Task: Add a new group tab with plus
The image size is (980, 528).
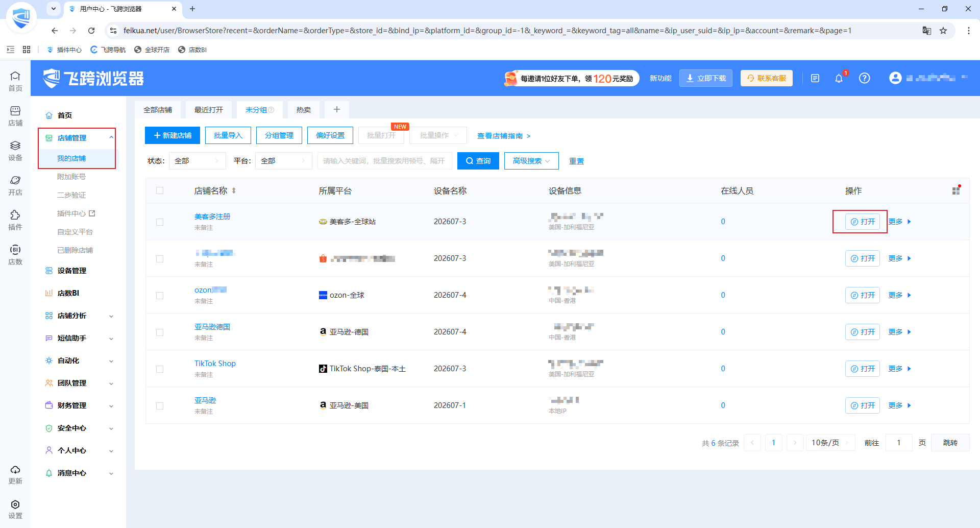Action: [x=337, y=109]
